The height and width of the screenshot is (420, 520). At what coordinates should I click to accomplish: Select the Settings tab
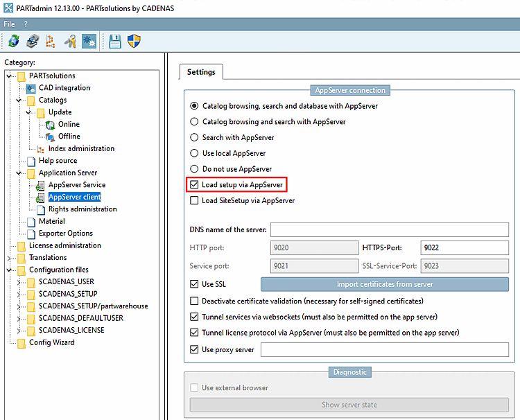pos(201,72)
